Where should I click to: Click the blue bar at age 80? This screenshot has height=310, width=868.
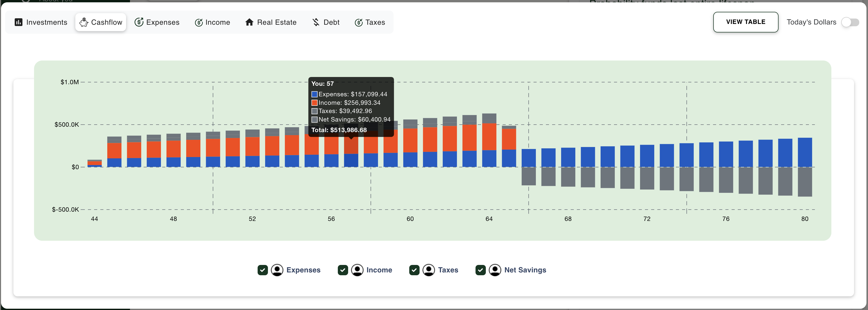click(805, 152)
